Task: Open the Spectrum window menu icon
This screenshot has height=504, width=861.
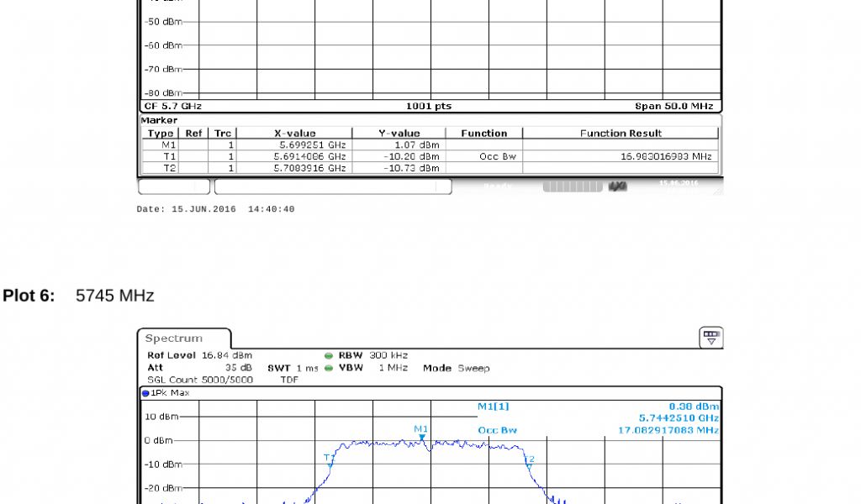Action: point(711,339)
